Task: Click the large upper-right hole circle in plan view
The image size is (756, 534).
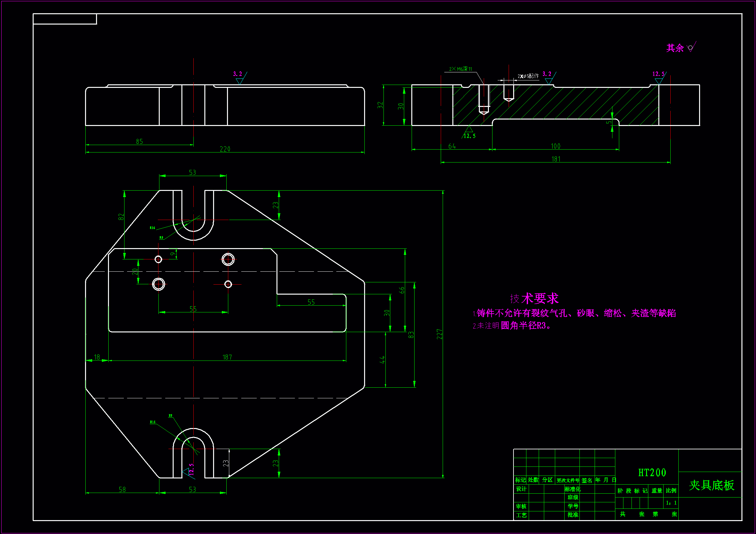Action: pos(228,259)
